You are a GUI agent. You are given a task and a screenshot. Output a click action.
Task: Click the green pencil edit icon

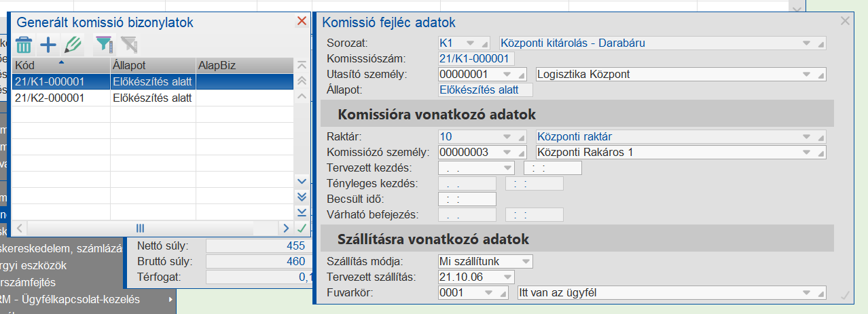[x=72, y=45]
